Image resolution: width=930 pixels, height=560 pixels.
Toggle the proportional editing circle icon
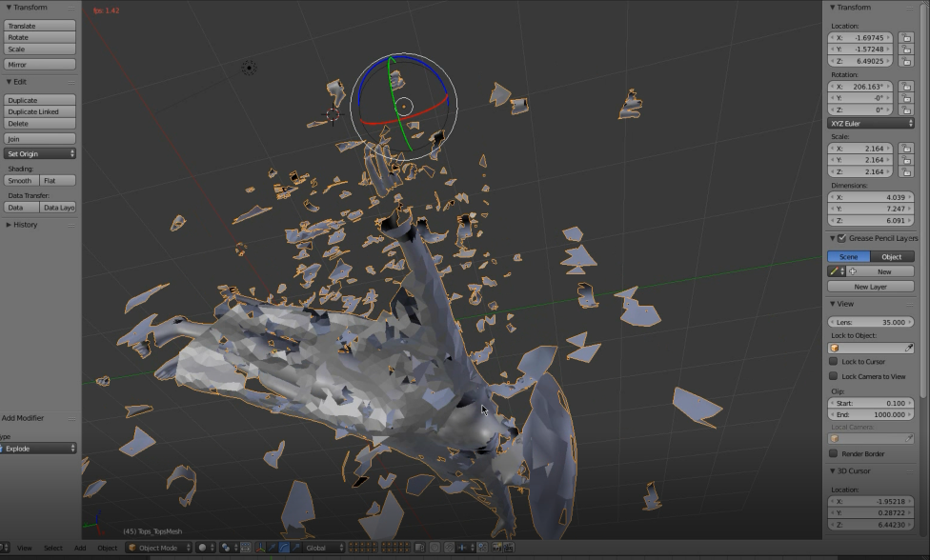pos(435,548)
